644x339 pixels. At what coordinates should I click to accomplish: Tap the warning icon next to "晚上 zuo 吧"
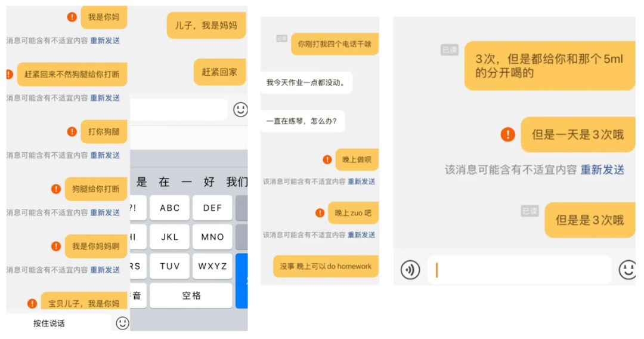point(320,212)
